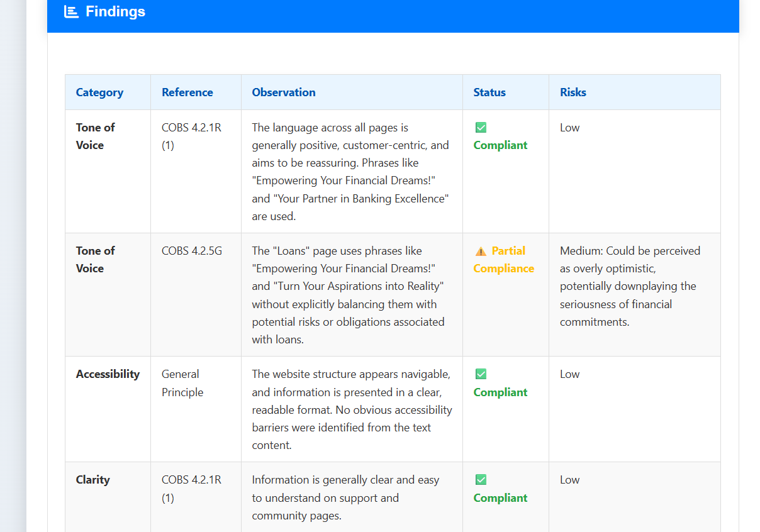Select the General Principle reference cell
Screen dimensions: 760x532
(x=182, y=383)
